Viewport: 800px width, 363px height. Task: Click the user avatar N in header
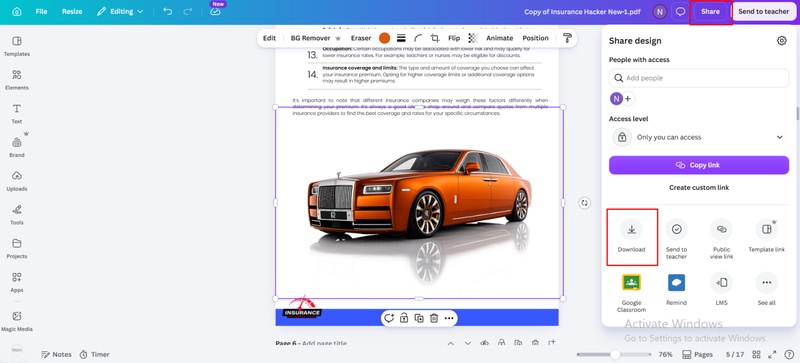660,11
